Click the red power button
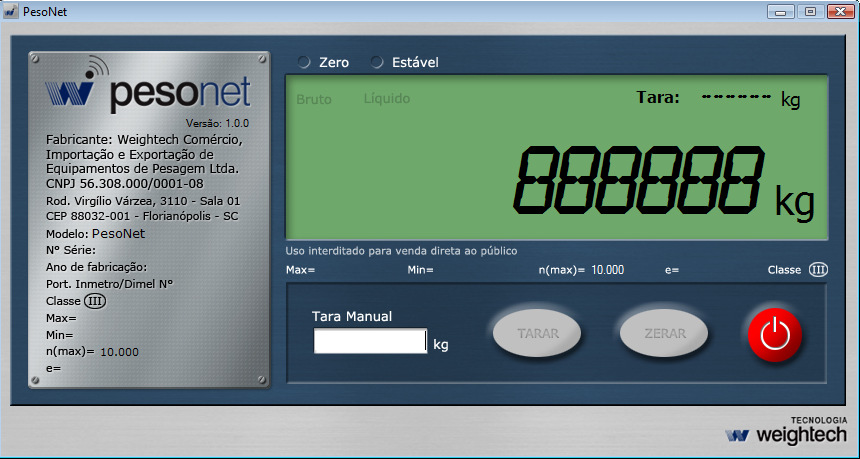Viewport: 860px width, 459px height. coord(775,335)
